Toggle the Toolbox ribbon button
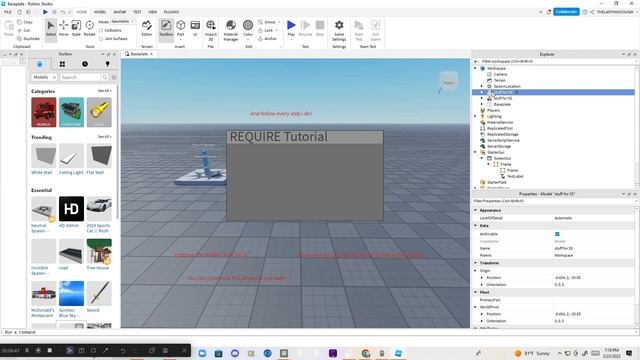The width and height of the screenshot is (640, 360). pos(166,29)
